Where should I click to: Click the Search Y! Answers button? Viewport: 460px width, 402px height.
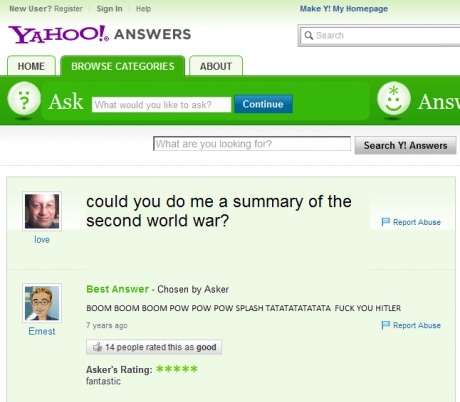405,145
